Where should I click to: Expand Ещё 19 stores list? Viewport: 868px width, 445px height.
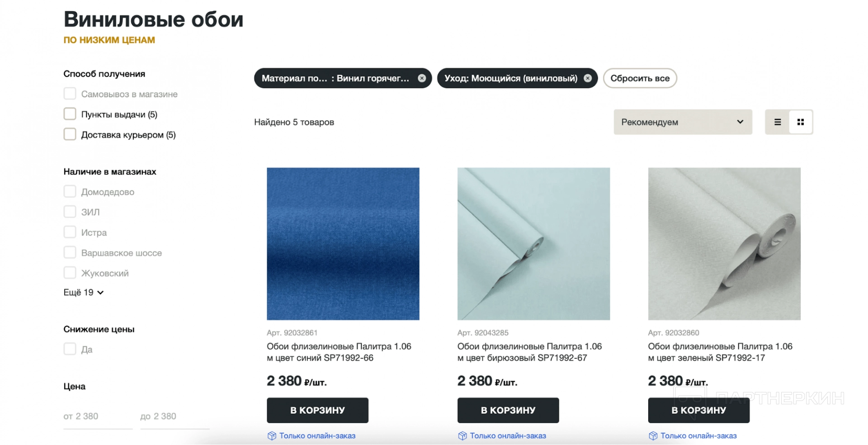tap(84, 293)
